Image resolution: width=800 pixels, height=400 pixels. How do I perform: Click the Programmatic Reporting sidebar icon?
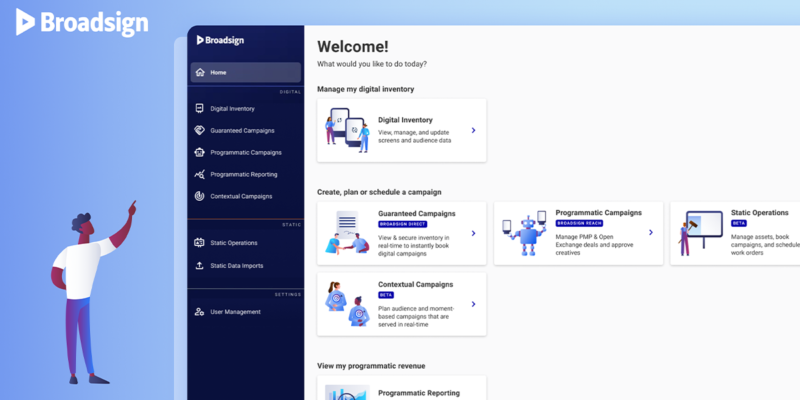199,174
